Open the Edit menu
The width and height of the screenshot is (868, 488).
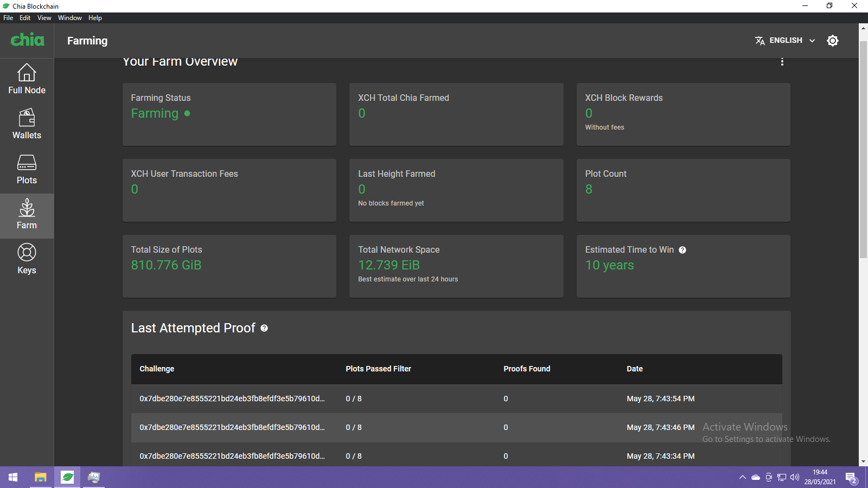click(x=25, y=18)
